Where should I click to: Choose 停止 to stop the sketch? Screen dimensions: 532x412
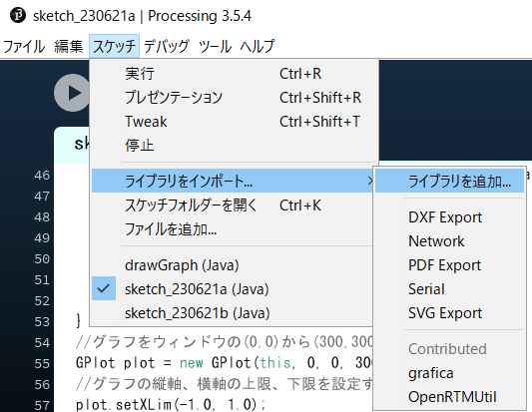click(x=235, y=146)
